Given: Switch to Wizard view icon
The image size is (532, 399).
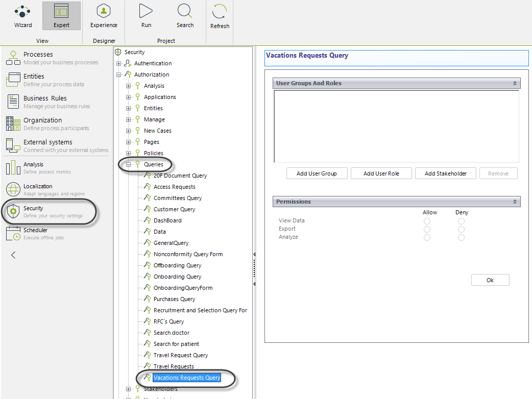Looking at the screenshot, I should (x=22, y=16).
